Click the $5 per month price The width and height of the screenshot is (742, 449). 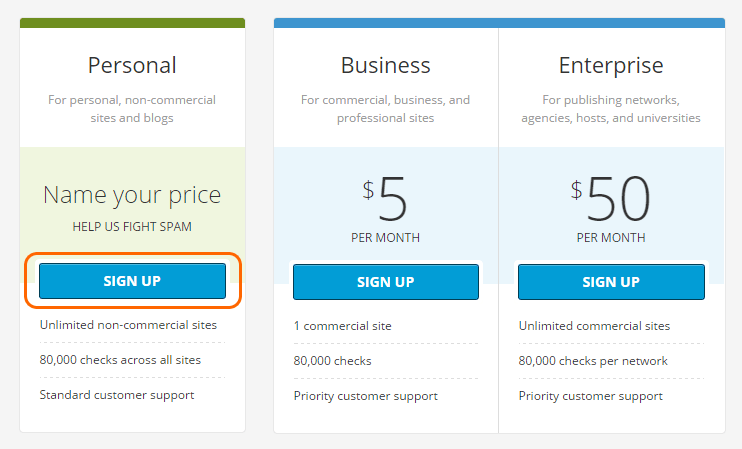coord(385,208)
